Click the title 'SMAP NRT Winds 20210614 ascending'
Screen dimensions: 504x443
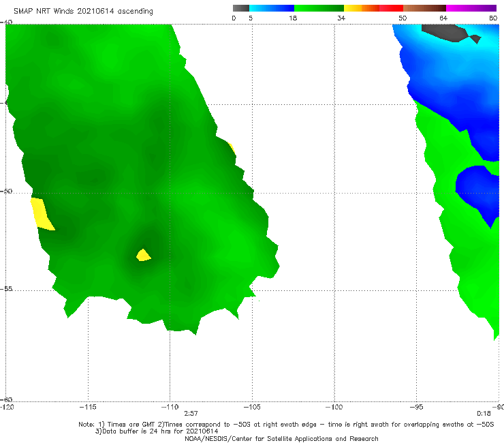pos(83,12)
